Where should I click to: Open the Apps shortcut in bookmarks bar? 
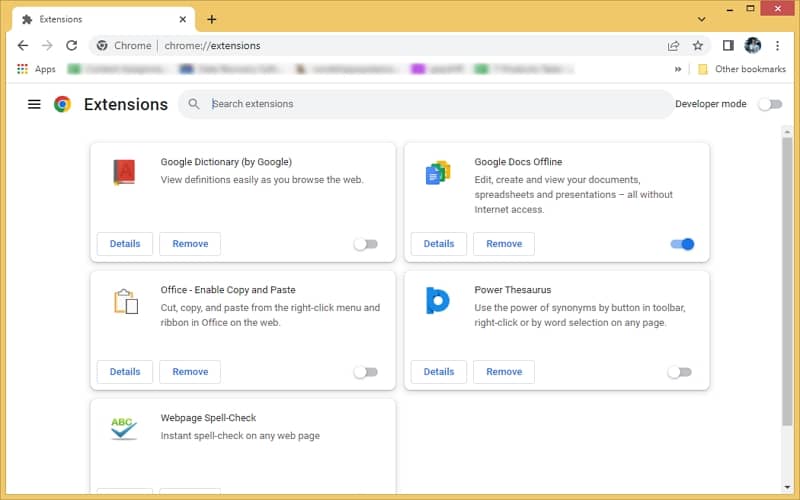(36, 69)
